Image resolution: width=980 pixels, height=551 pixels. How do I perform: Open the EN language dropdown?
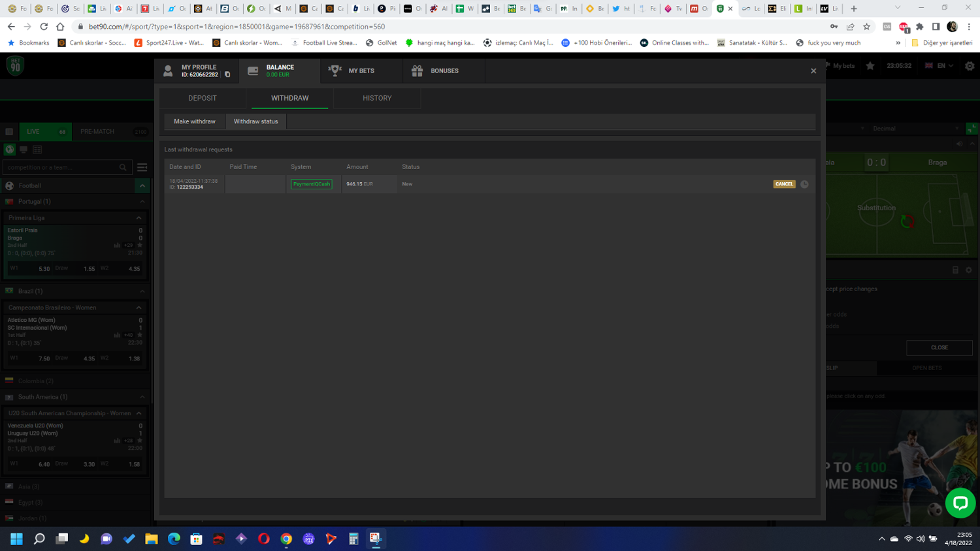(939, 66)
